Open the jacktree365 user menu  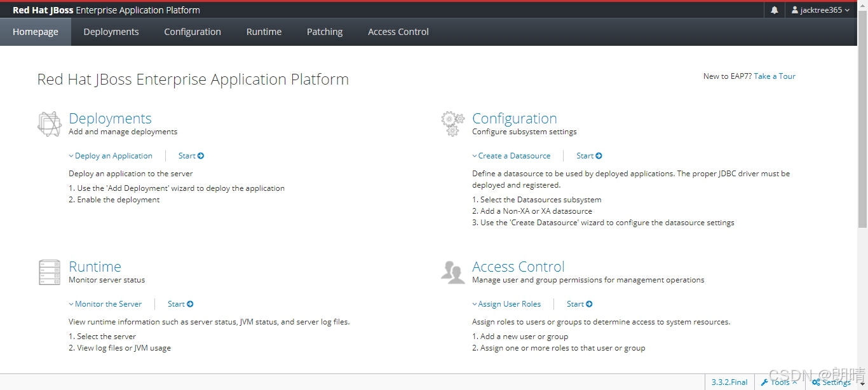coord(820,10)
